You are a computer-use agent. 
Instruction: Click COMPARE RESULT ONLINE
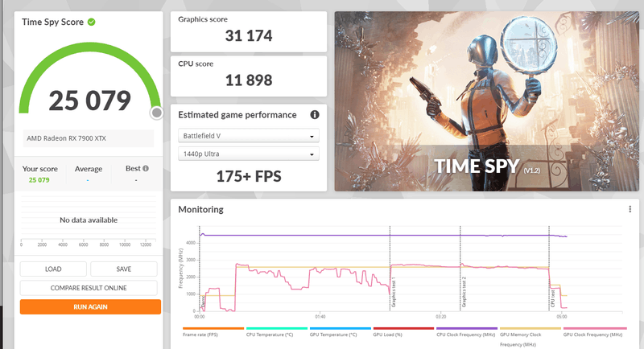click(x=89, y=288)
